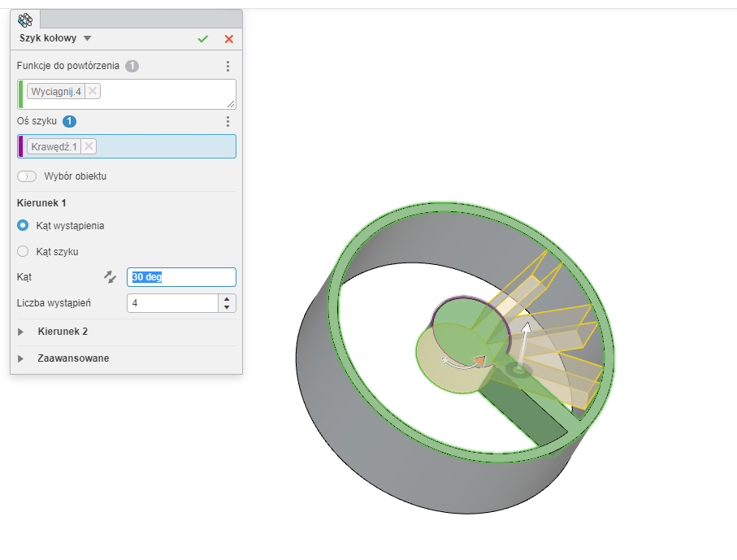The width and height of the screenshot is (737, 560).
Task: Increase Liczba wystąpień with the up arrow
Action: click(227, 299)
